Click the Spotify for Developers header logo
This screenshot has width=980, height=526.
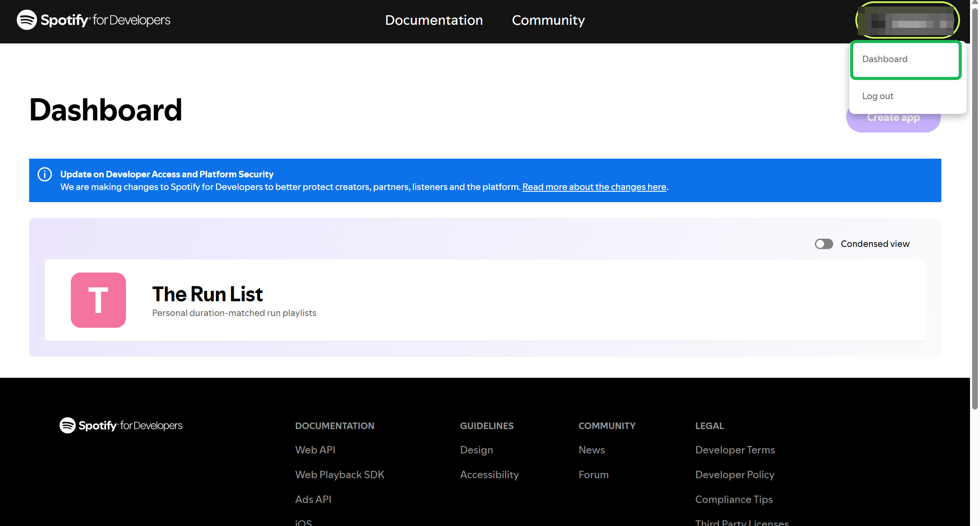coord(93,20)
